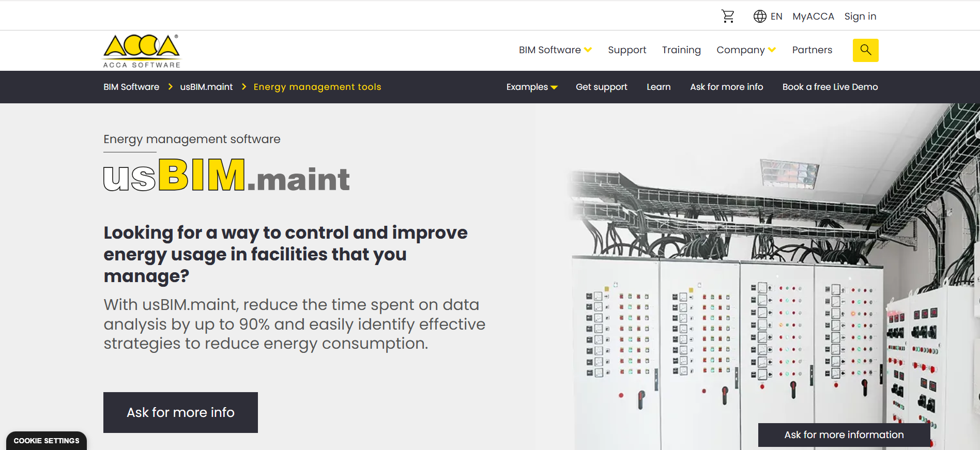
Task: Open MyACCA link
Action: [x=813, y=17]
